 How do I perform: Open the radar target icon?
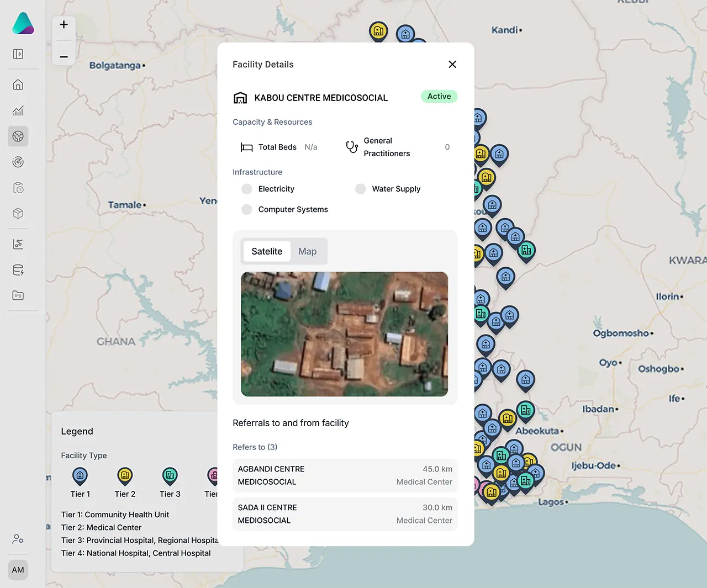coord(18,162)
